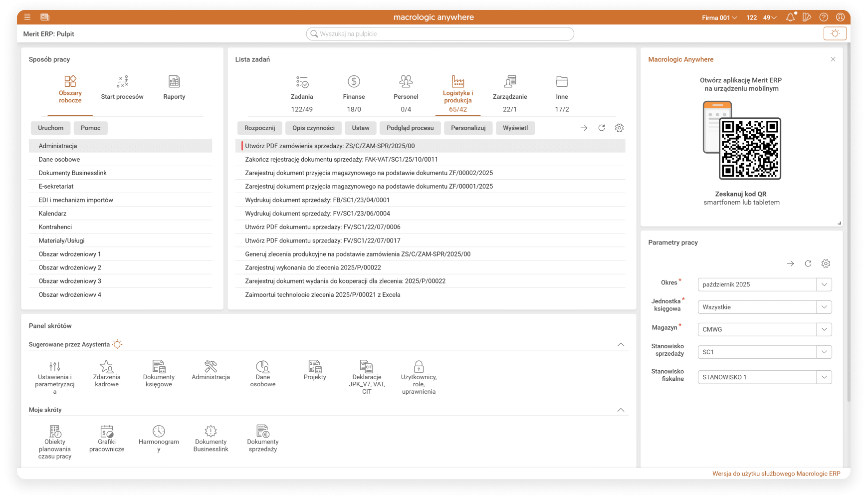The width and height of the screenshot is (868, 497).
Task: Click the Rozpocznij button
Action: point(259,128)
